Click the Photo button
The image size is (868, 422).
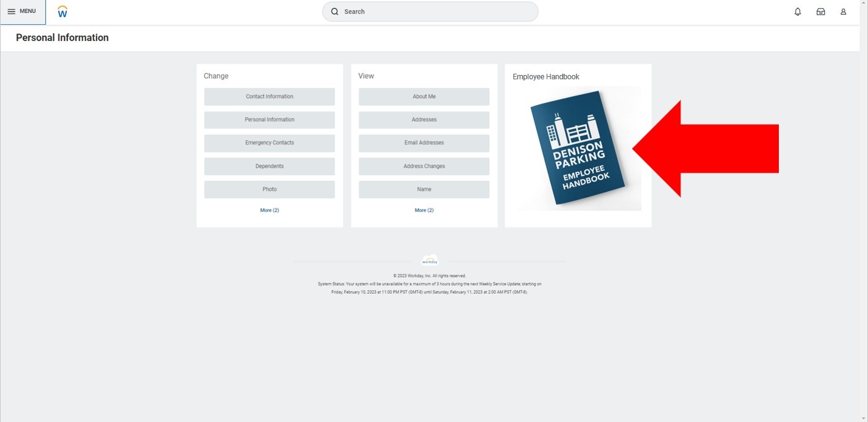[269, 189]
